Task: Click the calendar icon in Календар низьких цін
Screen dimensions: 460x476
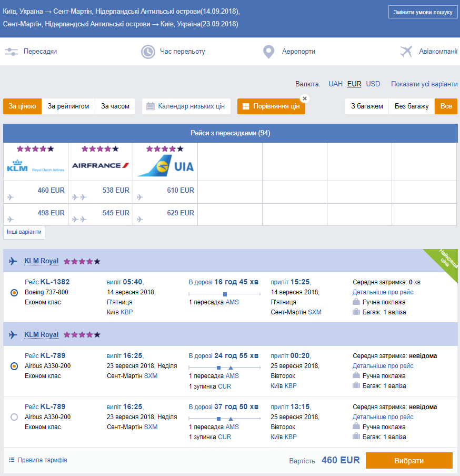Action: pyautogui.click(x=151, y=106)
